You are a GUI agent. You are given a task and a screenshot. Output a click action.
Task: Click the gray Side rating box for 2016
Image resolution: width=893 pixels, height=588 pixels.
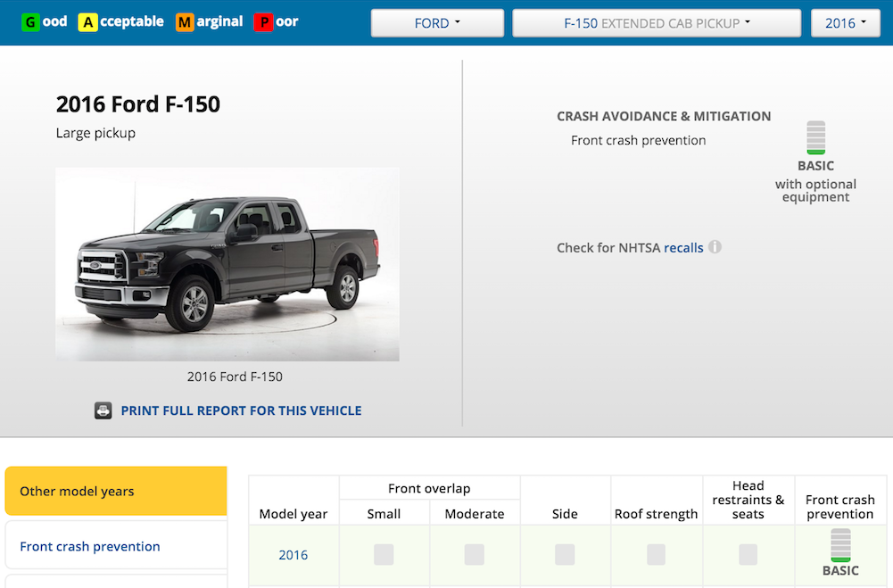(565, 554)
